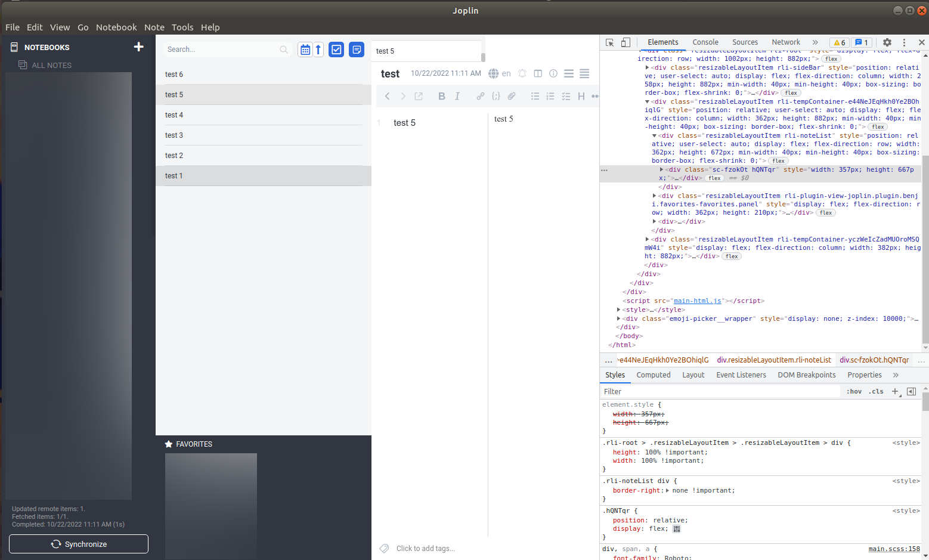Apply italic formatting in editor toolbar
The image size is (929, 560).
(457, 96)
